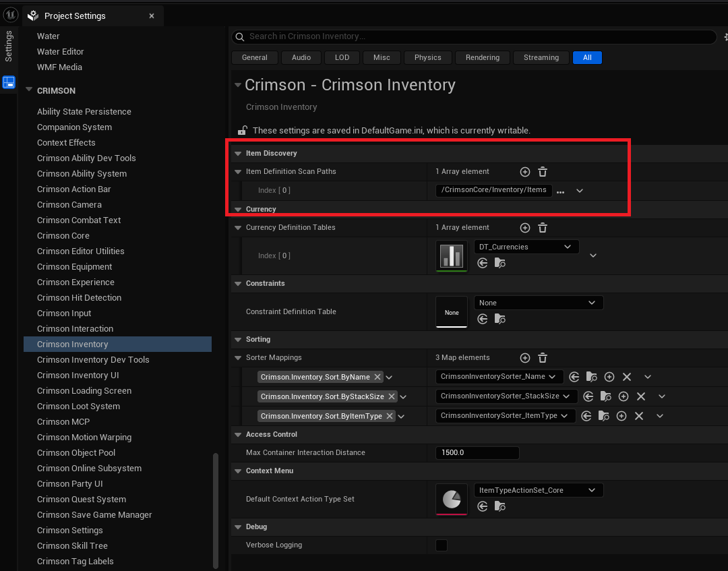
Task: Browse to Constraint Definition Table asset
Action: [x=500, y=319]
